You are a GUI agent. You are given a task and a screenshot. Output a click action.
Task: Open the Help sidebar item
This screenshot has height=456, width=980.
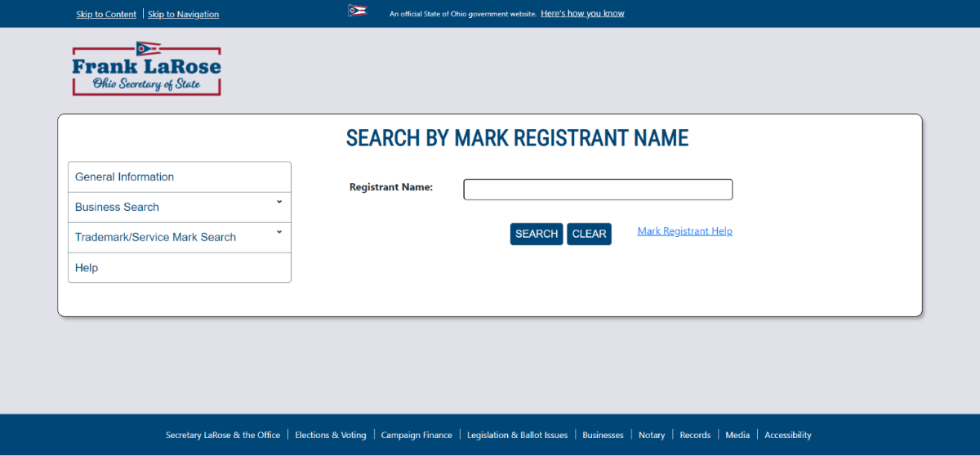180,268
